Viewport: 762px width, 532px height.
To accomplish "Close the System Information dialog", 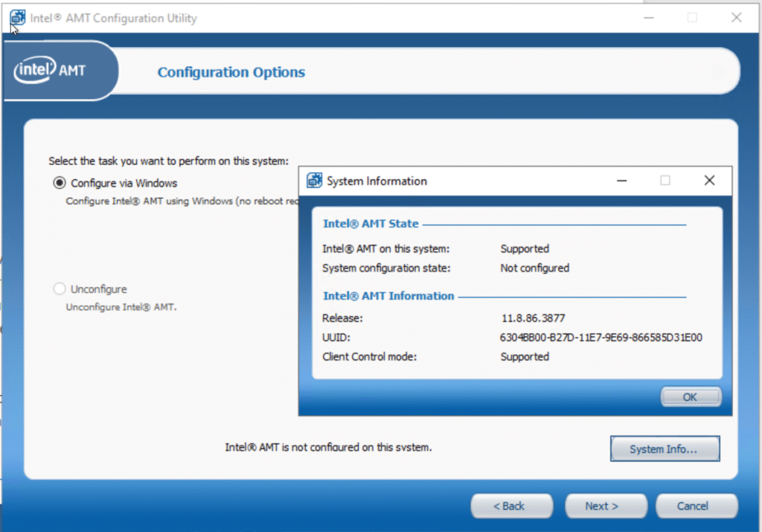I will (x=709, y=181).
